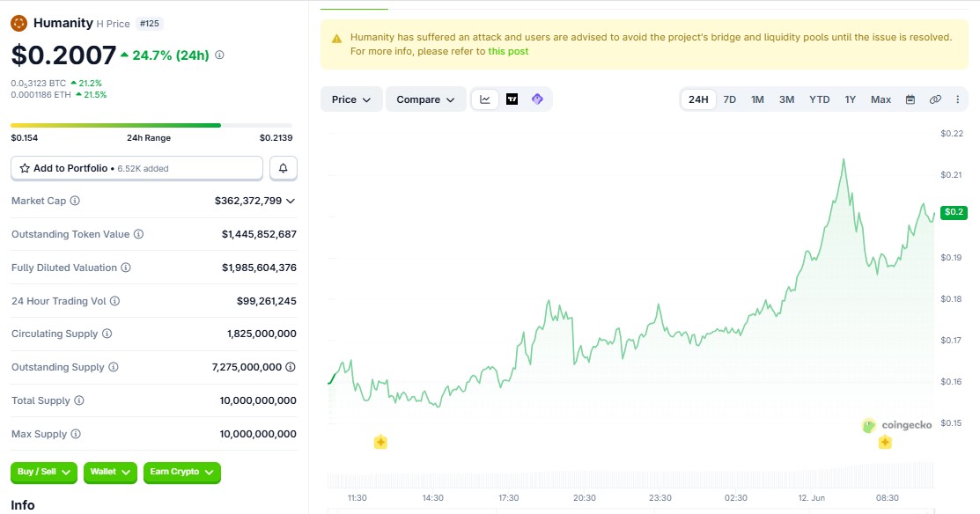Image resolution: width=980 pixels, height=514 pixels.
Task: Open info icon next to Fully Diluted Valuation
Action: (x=126, y=268)
